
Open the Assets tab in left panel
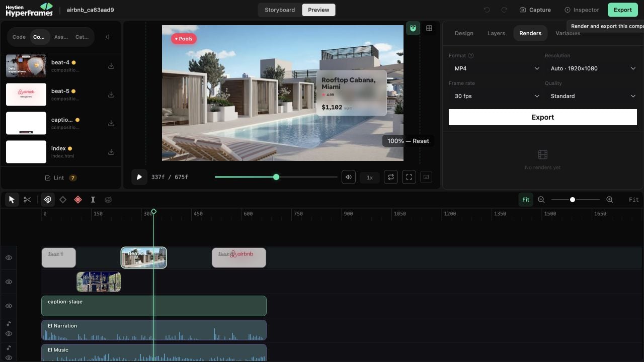(61, 37)
